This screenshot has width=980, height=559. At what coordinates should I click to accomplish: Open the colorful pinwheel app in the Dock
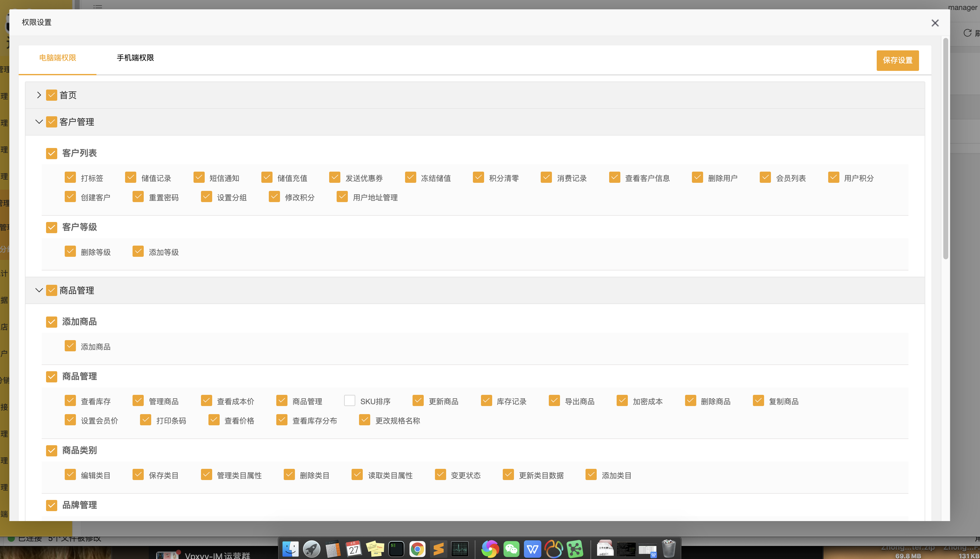pyautogui.click(x=490, y=549)
